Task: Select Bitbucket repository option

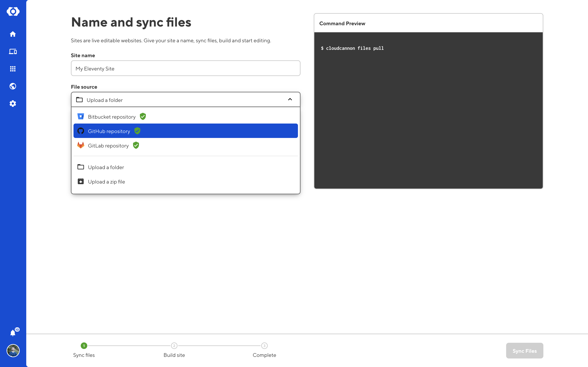Action: [x=112, y=117]
